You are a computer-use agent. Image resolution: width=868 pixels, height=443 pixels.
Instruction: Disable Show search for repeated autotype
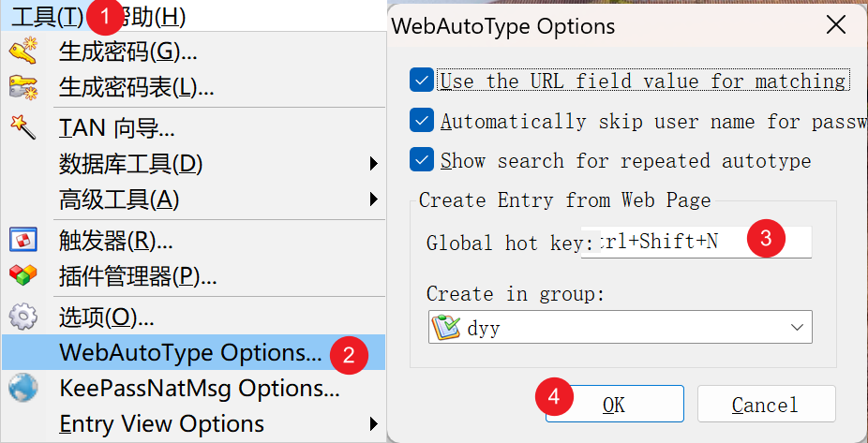tap(422, 160)
